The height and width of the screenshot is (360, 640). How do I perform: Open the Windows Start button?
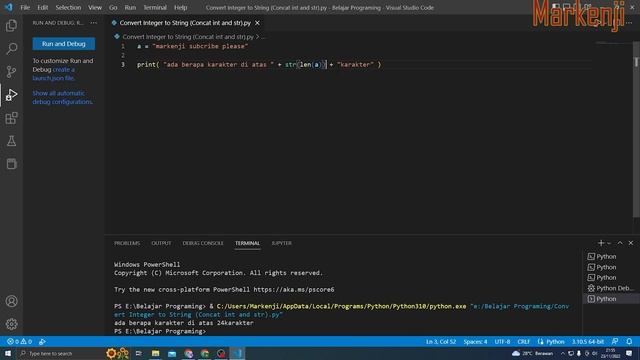tap(8, 353)
